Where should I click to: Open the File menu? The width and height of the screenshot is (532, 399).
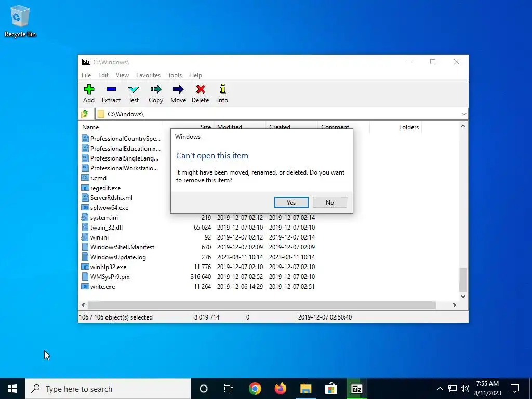tap(86, 75)
